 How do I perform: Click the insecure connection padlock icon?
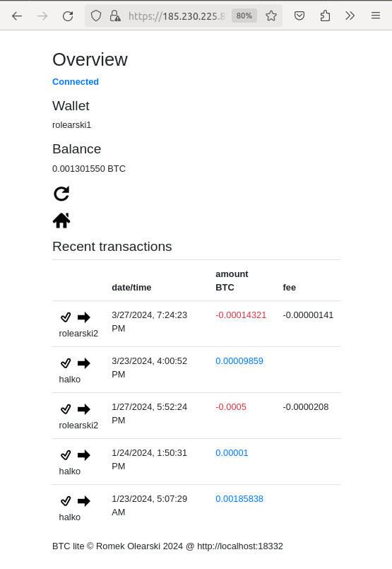click(x=115, y=16)
